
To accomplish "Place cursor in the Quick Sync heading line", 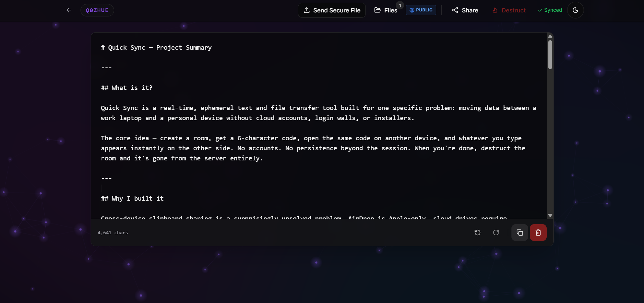I will (156, 48).
